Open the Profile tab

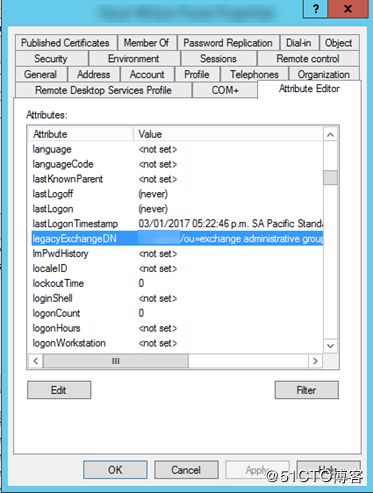pyautogui.click(x=197, y=74)
